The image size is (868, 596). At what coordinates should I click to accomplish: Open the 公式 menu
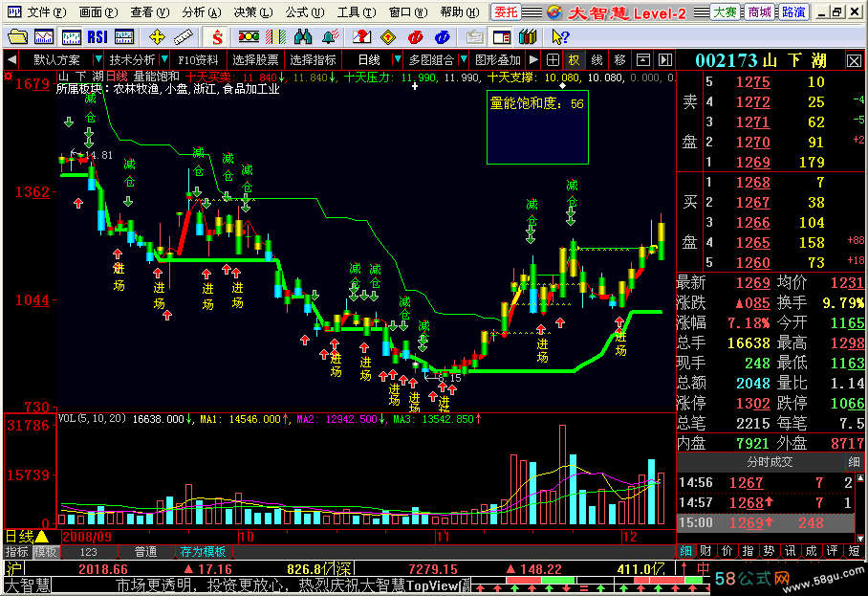pos(305,12)
